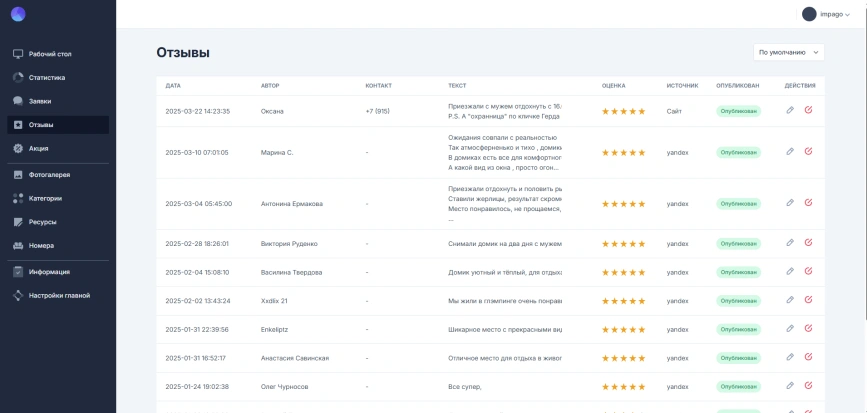Click the Ресурсы sidebar icon

click(18, 222)
